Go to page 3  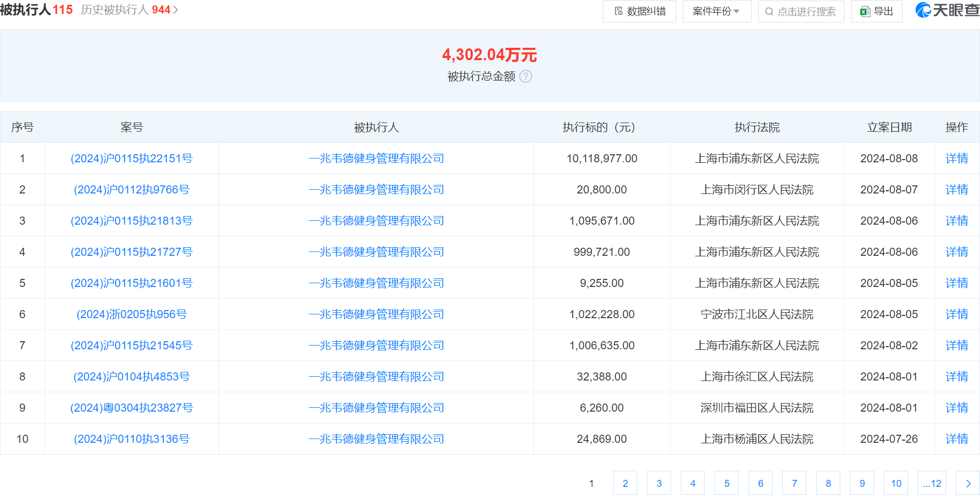659,483
